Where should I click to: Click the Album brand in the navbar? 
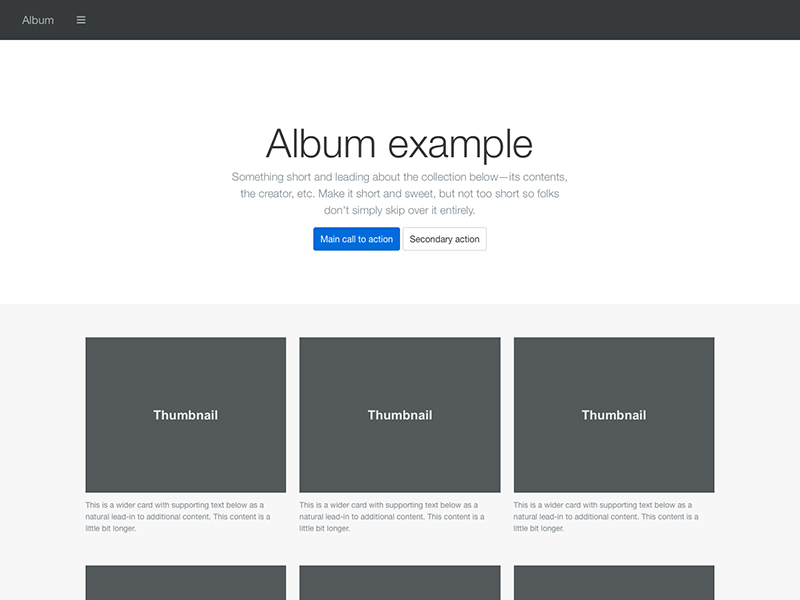[x=38, y=19]
